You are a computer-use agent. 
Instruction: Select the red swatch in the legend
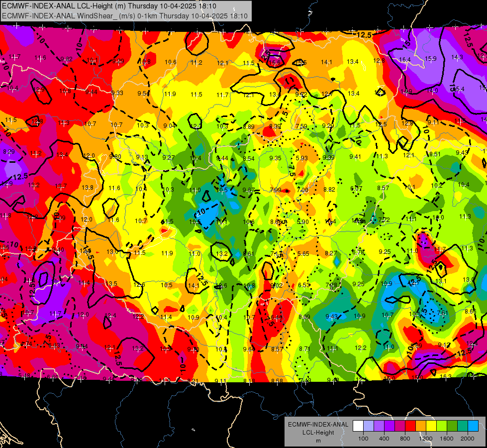(x=410, y=426)
